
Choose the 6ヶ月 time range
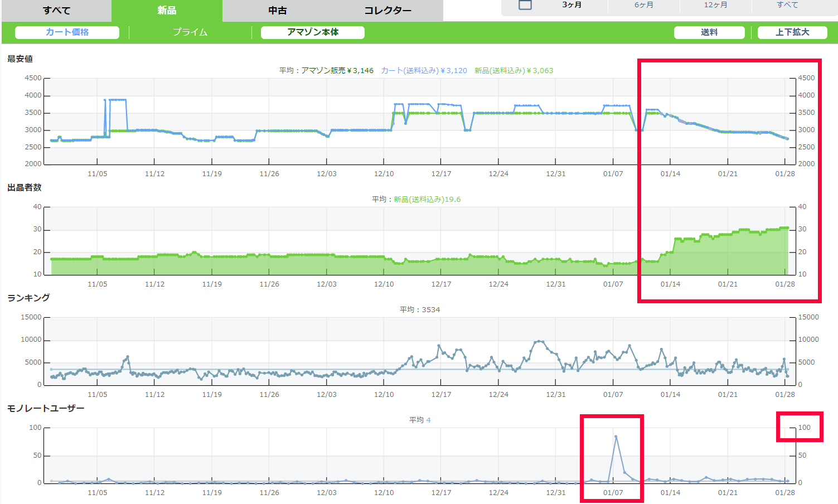click(x=643, y=5)
